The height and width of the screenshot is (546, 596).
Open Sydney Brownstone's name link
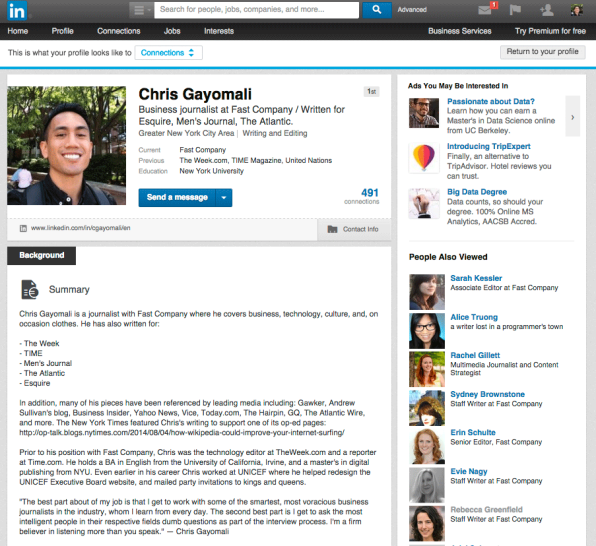pos(487,394)
